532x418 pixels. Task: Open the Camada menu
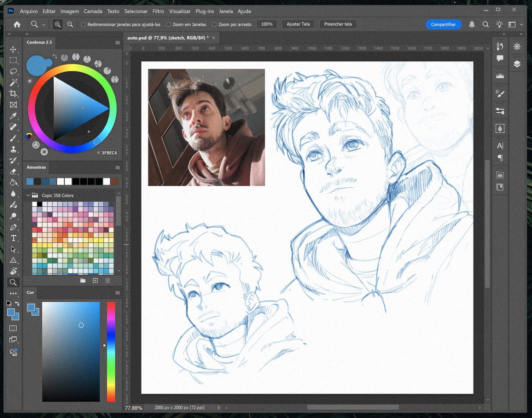93,11
